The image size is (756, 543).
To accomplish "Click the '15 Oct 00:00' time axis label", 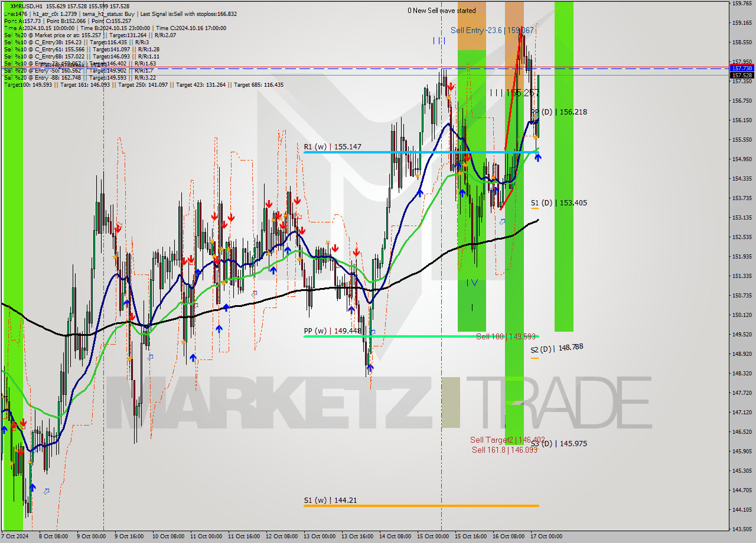I will [433, 537].
